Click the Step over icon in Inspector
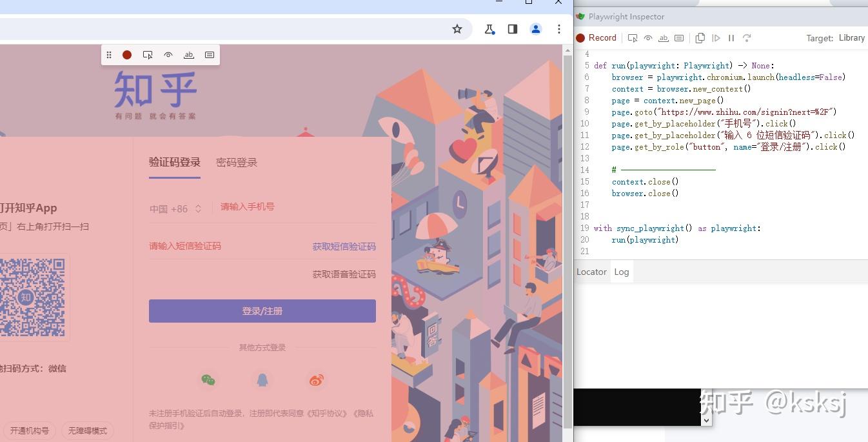 point(747,38)
